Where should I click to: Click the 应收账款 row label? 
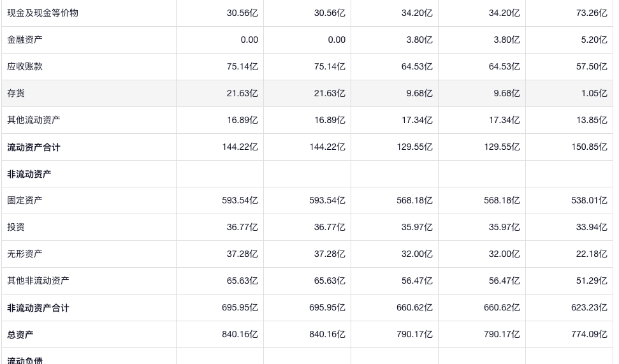point(25,66)
